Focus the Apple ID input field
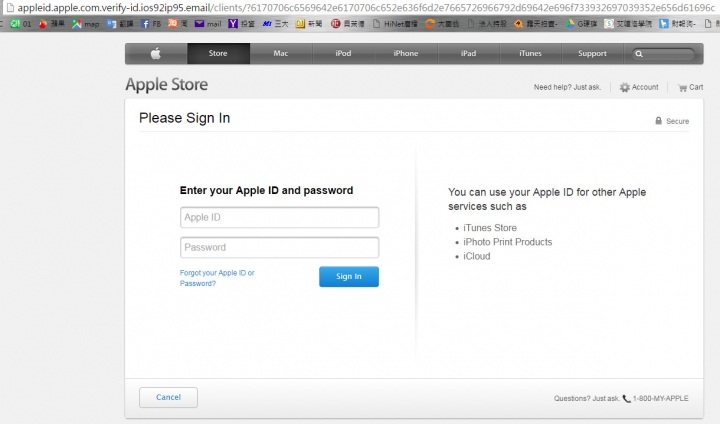Image resolution: width=720 pixels, height=424 pixels. coord(280,217)
